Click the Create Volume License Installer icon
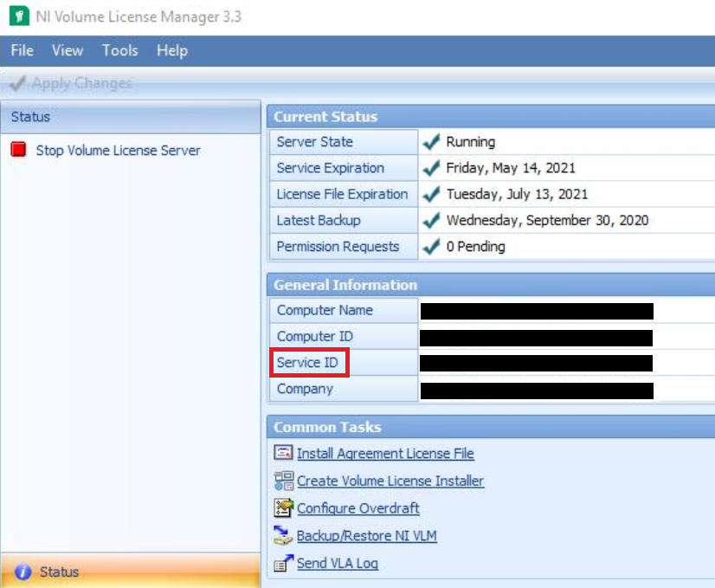 click(284, 481)
